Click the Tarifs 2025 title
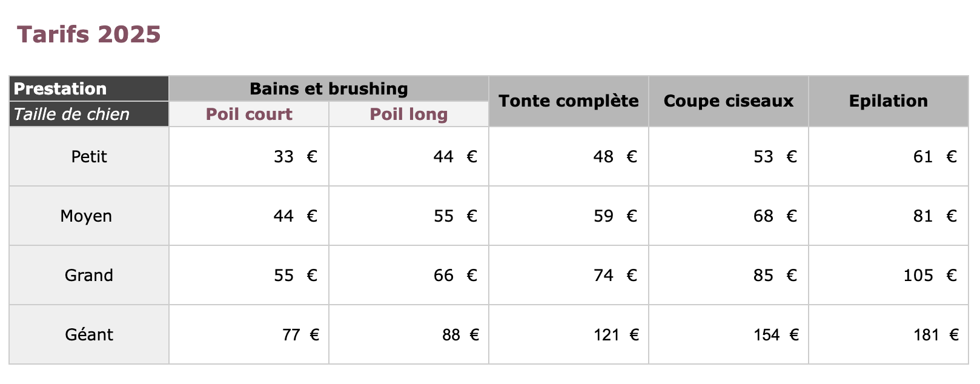This screenshot has height=384, width=980. (x=88, y=35)
